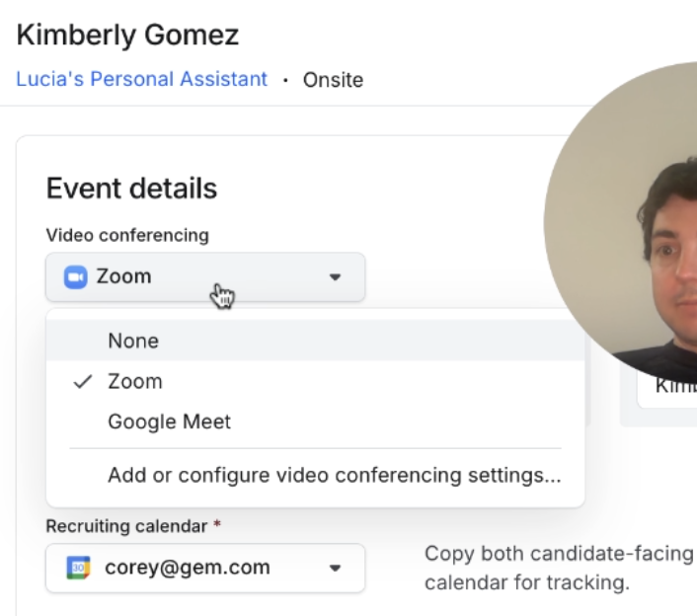Click the Video conferencing field label

(x=127, y=235)
